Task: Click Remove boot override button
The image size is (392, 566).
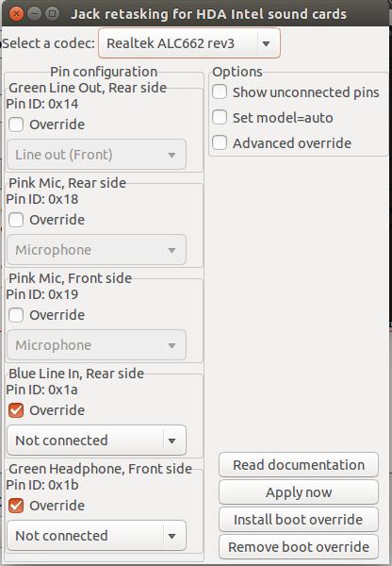Action: coord(299,547)
